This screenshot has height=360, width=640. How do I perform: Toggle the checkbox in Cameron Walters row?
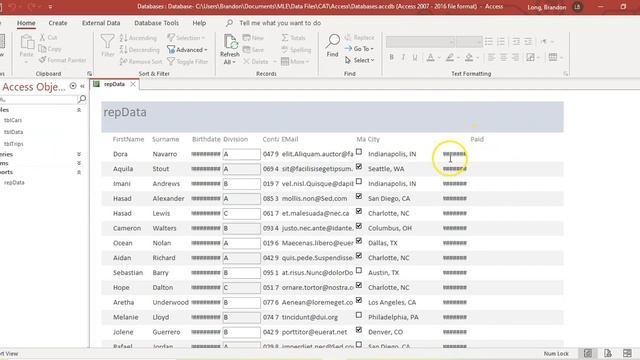(x=359, y=226)
